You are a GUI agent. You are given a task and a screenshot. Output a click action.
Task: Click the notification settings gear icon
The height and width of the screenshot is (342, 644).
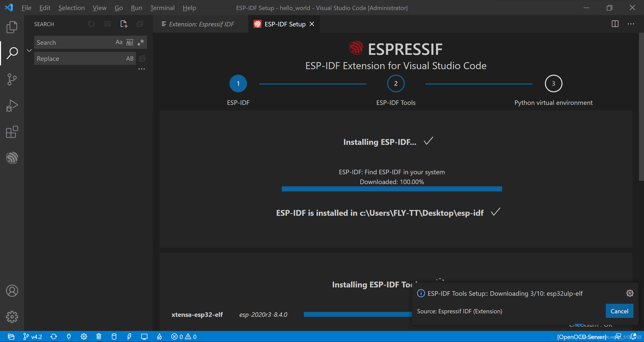coord(630,293)
